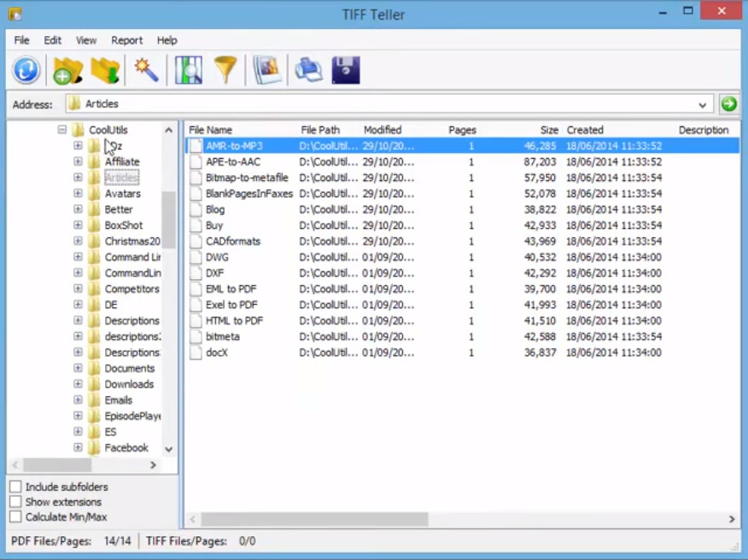This screenshot has width=748, height=560.
Task: Click the folder tree scroll down arrow
Action: [x=169, y=449]
